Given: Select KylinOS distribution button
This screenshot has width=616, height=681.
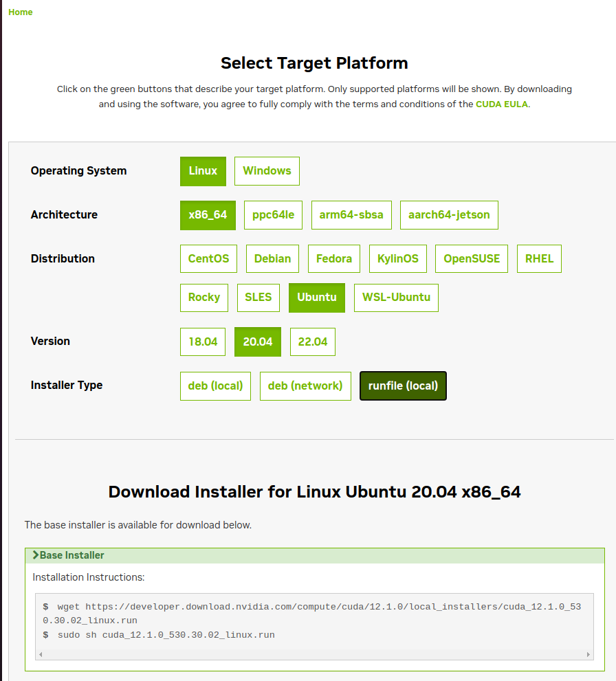Looking at the screenshot, I should (398, 259).
